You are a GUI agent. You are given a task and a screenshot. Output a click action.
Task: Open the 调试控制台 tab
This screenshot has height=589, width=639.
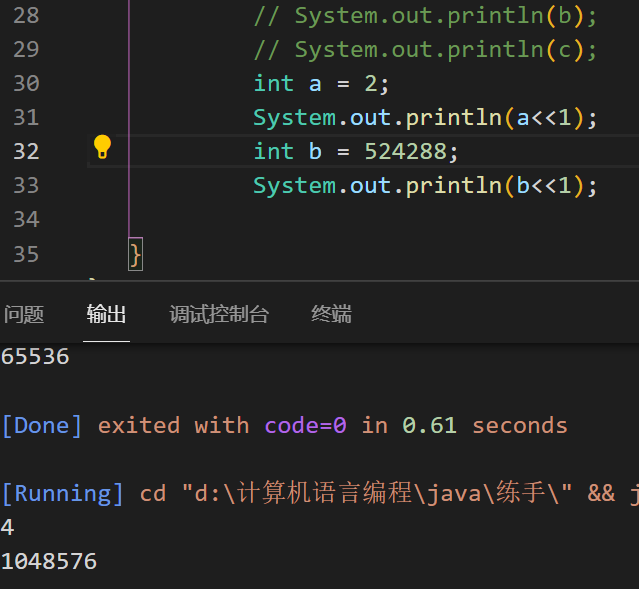click(x=219, y=315)
